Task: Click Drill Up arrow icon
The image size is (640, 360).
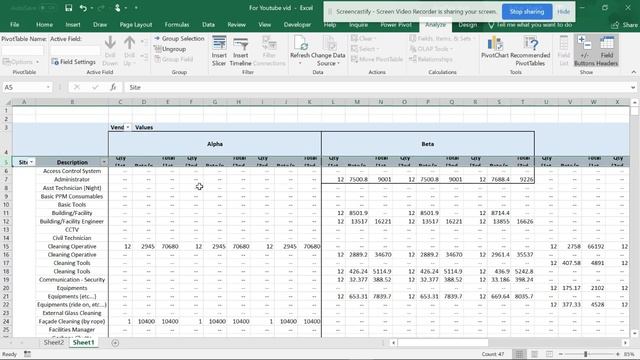Action: click(x=129, y=43)
